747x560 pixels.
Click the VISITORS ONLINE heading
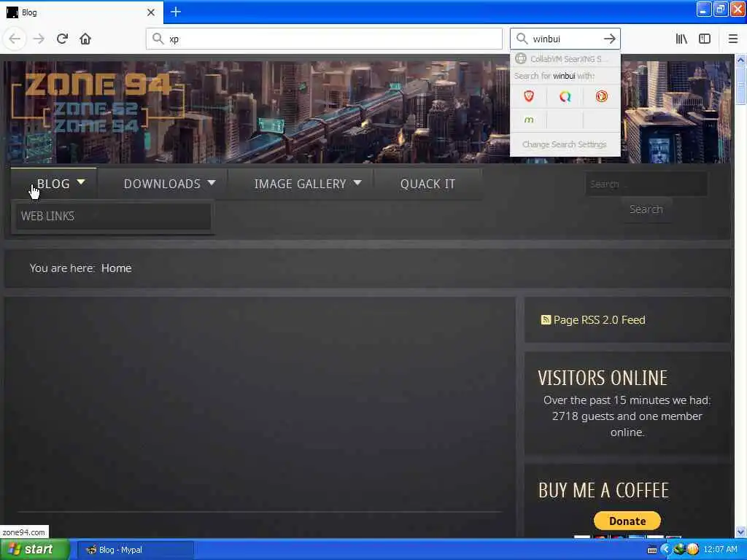[603, 378]
